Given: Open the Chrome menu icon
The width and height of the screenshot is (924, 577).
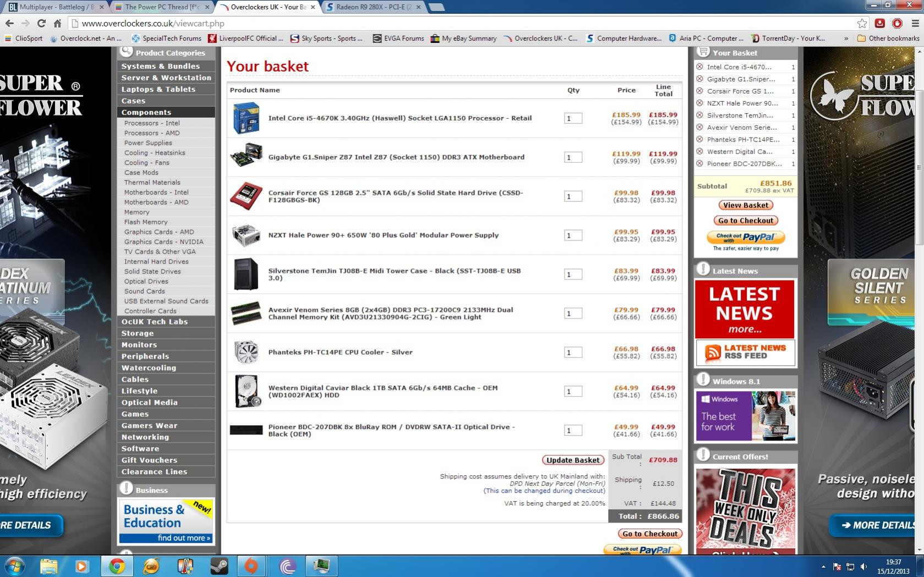Looking at the screenshot, I should tap(915, 23).
